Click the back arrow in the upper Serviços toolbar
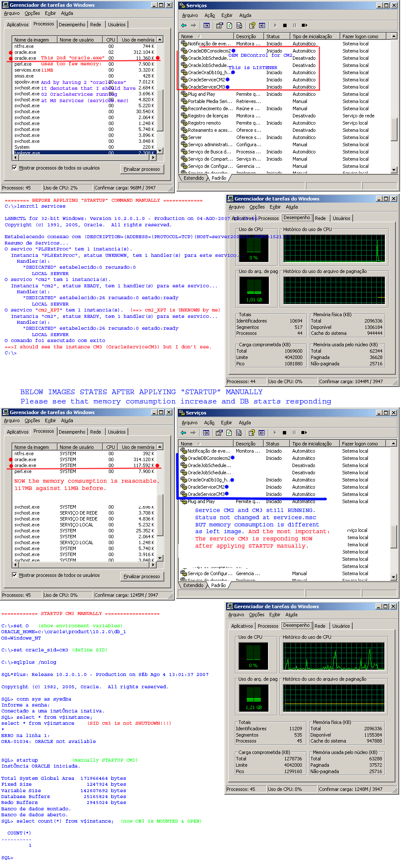Image resolution: width=403 pixels, height=868 pixels. coord(184,25)
